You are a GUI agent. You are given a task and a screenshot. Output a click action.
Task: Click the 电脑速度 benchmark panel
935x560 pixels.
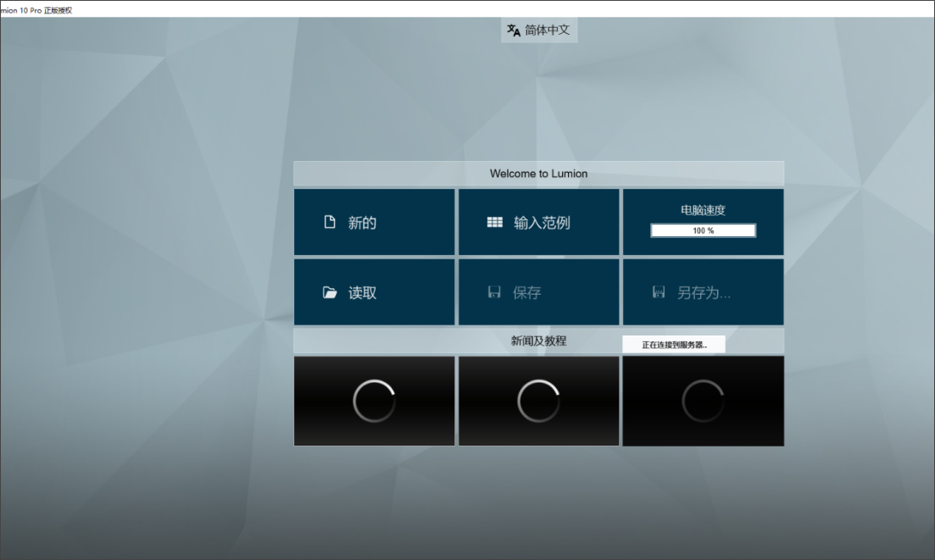[x=703, y=210]
